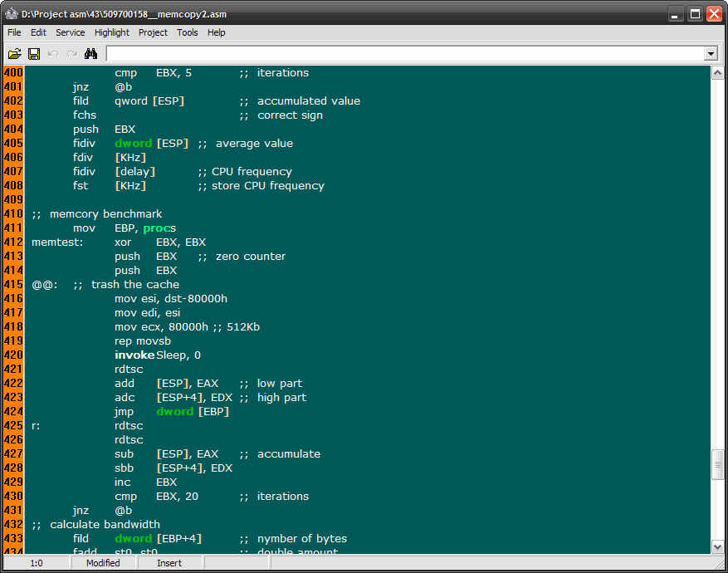Click the scrollbar up arrow

[717, 73]
